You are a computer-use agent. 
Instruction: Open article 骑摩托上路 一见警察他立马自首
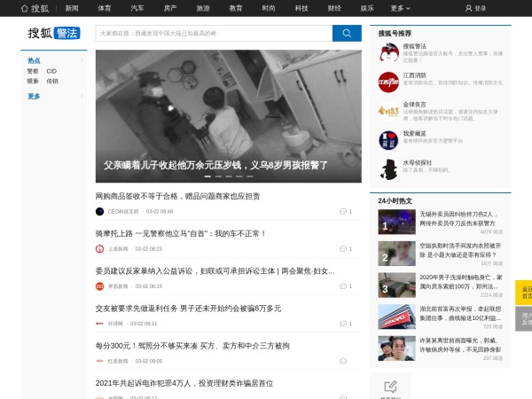click(181, 233)
